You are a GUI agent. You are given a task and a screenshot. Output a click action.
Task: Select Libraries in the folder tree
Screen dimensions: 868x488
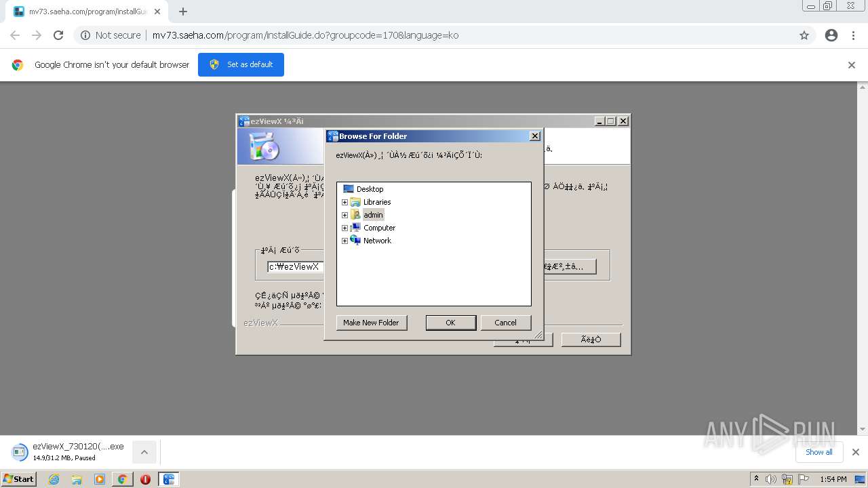coord(377,202)
